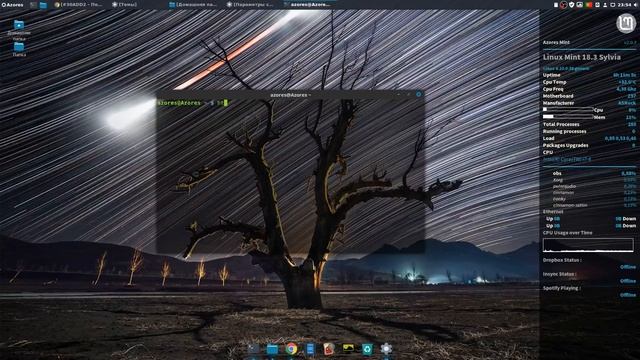Click the Insync Status label
This screenshot has width=640, height=360.
tap(559, 274)
